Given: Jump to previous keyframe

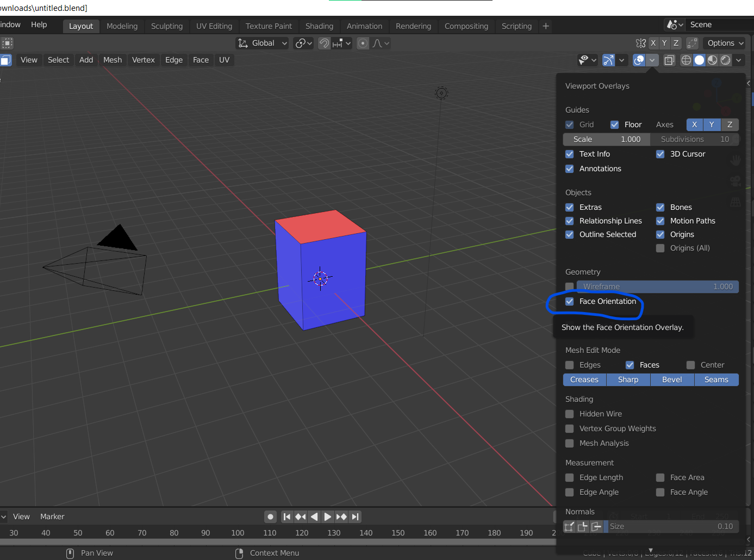Looking at the screenshot, I should [x=301, y=517].
